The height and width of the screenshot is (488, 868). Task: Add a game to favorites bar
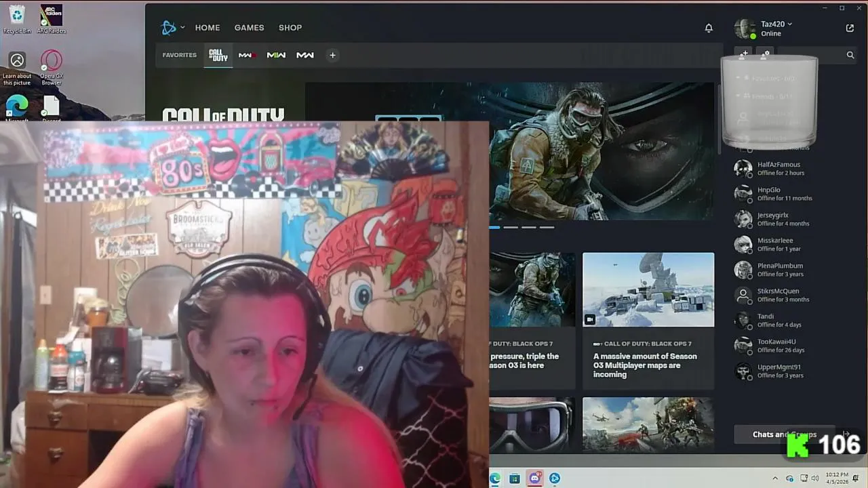point(332,55)
